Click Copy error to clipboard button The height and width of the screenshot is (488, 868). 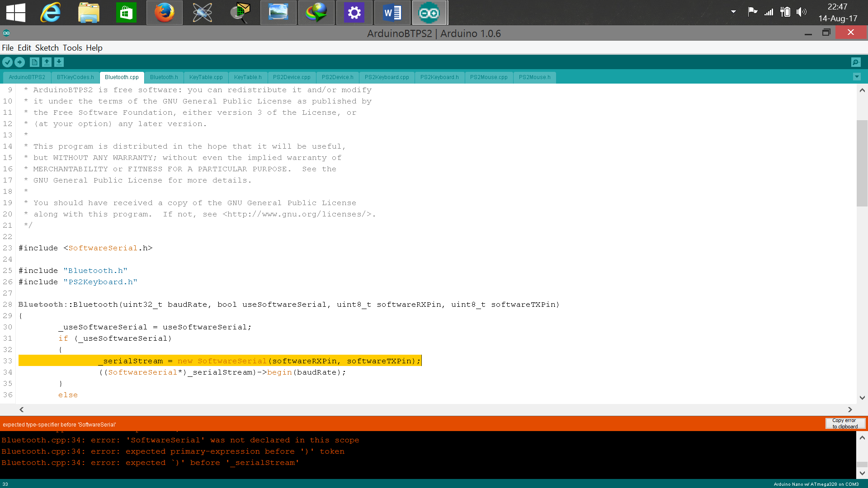point(844,423)
